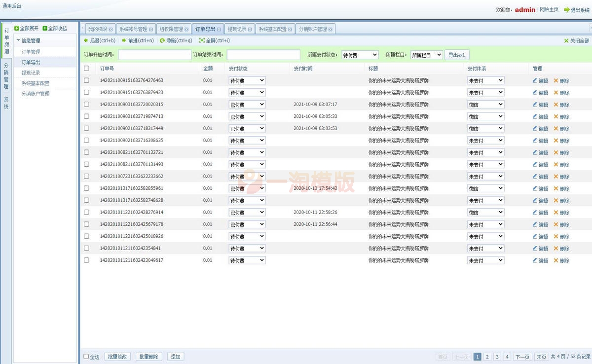This screenshot has width=592, height=364.
Task: Click the 全部收起 collapse-all icon
Action: coord(45,29)
